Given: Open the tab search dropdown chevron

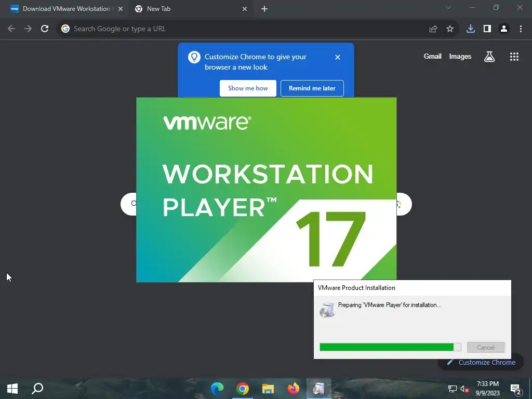Looking at the screenshot, I should 448,7.
